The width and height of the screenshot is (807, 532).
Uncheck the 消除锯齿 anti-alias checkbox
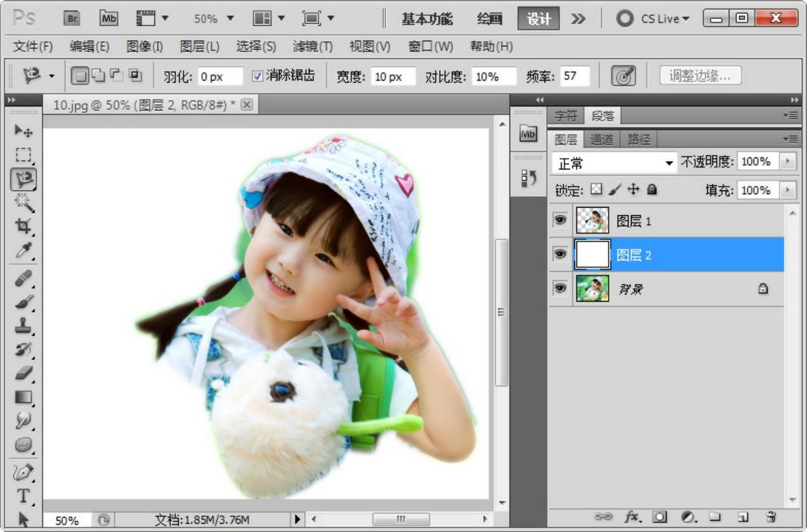pyautogui.click(x=257, y=76)
